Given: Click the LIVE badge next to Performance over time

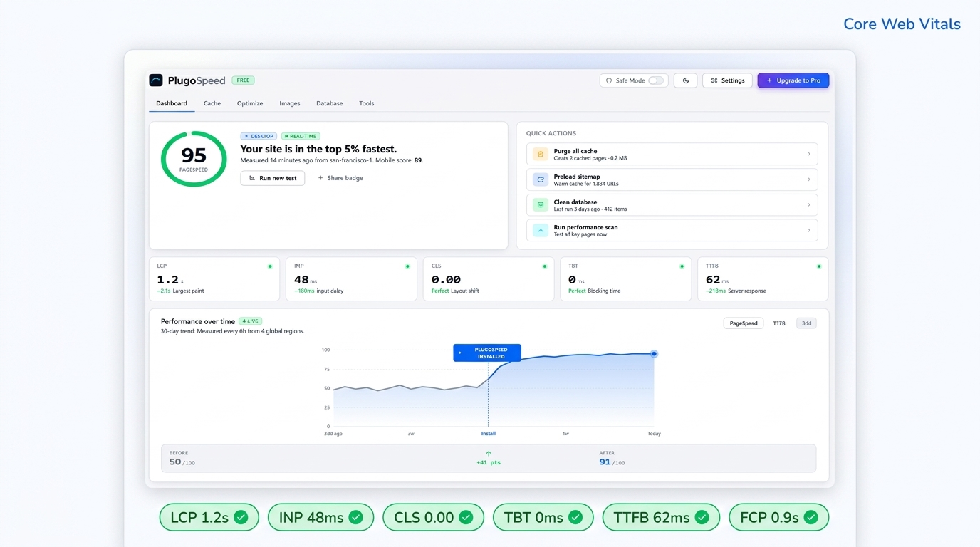Looking at the screenshot, I should point(250,321).
